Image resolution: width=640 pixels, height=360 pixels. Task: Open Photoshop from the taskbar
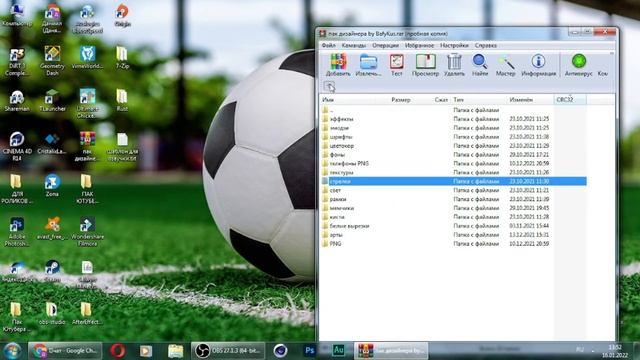tap(310, 351)
